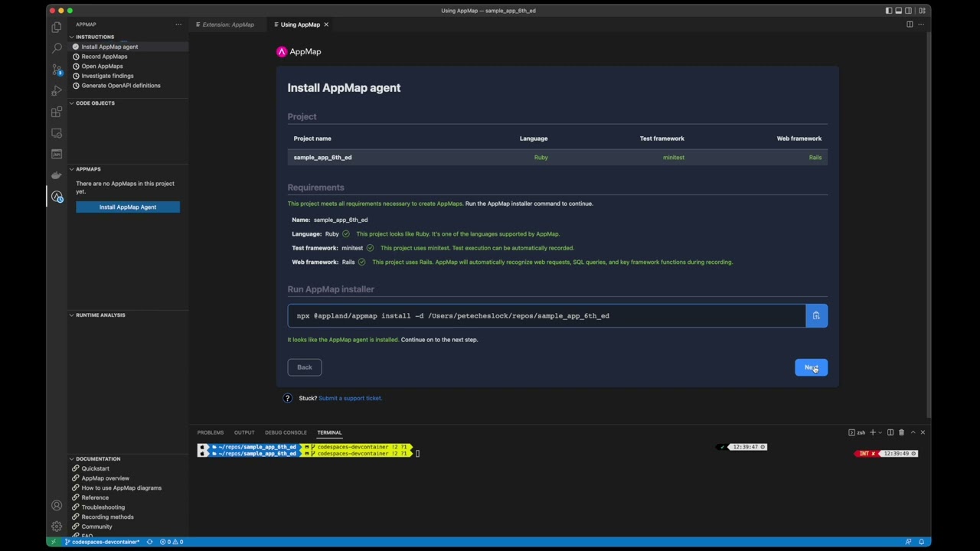Screen dimensions: 980x551
Task: Open AppMap sidebar more actions ellipsis
Action: pos(178,24)
